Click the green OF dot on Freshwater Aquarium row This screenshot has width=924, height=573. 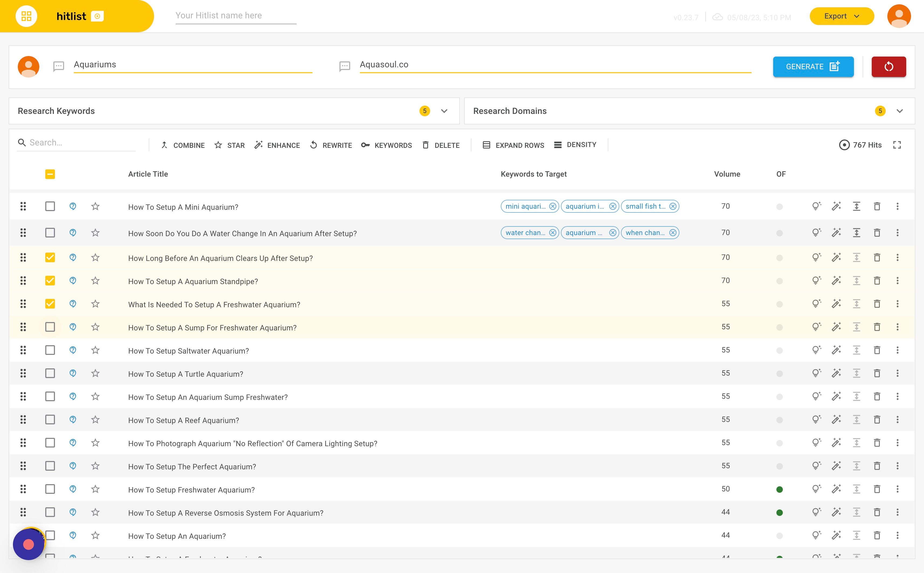(x=779, y=489)
